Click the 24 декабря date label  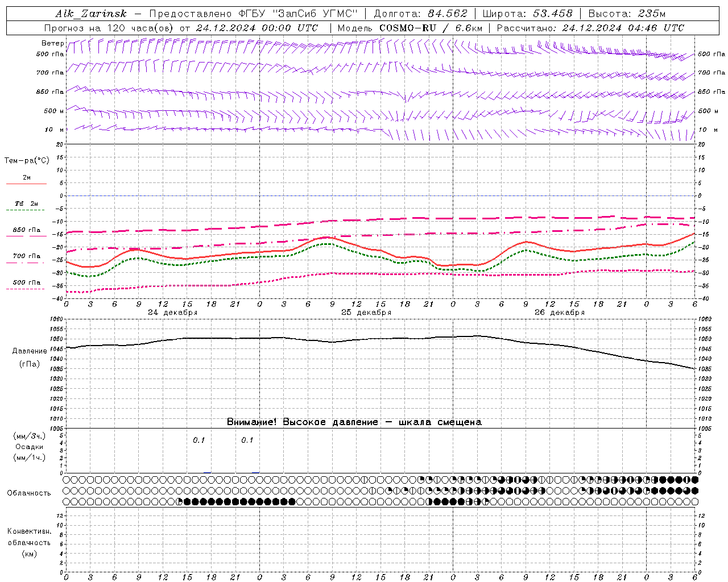coord(173,313)
